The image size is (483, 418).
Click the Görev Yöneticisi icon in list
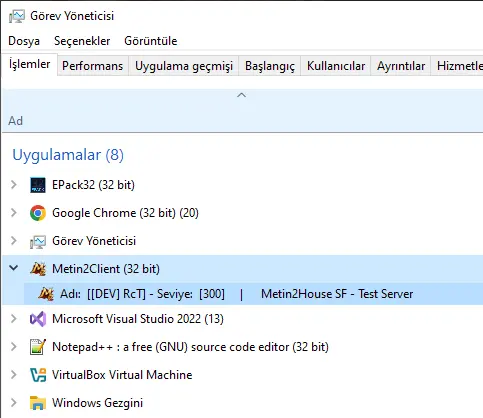(x=38, y=241)
